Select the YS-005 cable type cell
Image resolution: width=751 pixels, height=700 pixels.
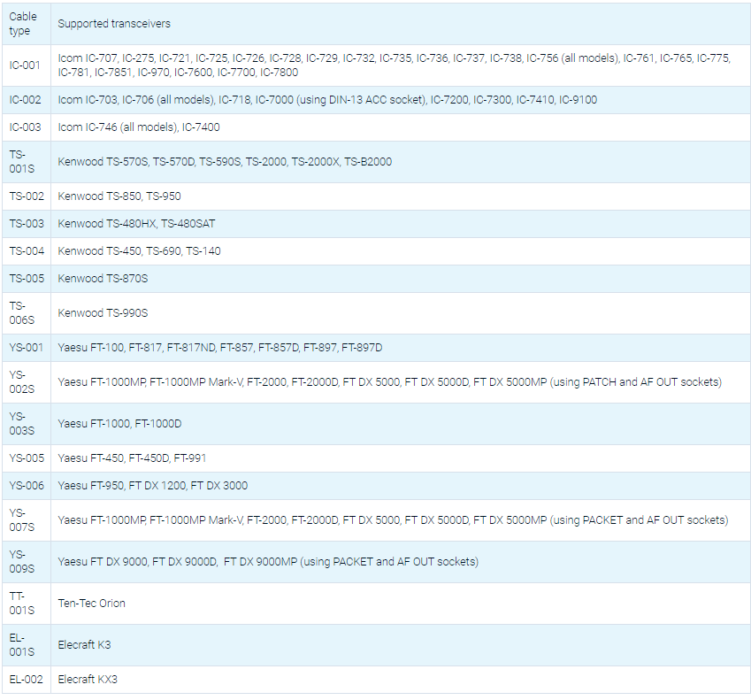tap(27, 458)
